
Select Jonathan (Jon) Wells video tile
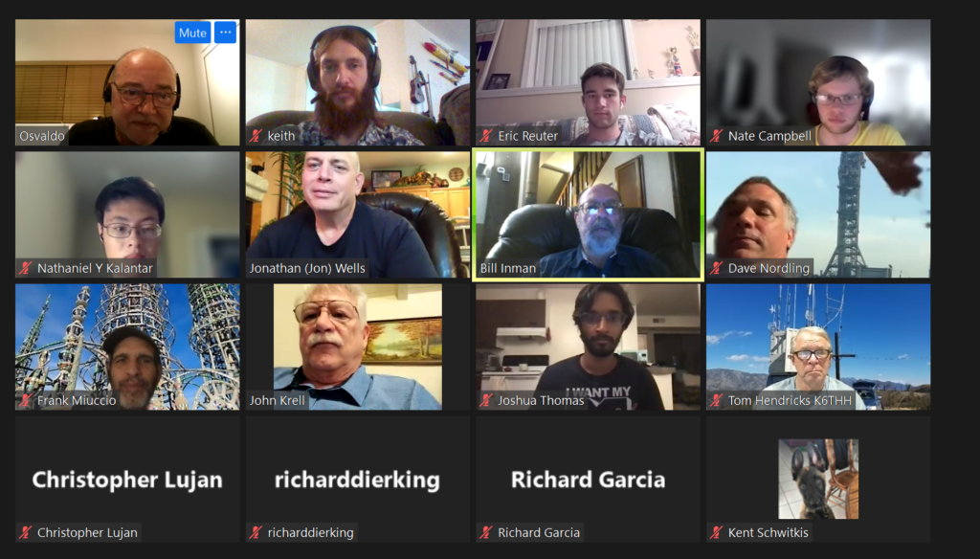[358, 214]
